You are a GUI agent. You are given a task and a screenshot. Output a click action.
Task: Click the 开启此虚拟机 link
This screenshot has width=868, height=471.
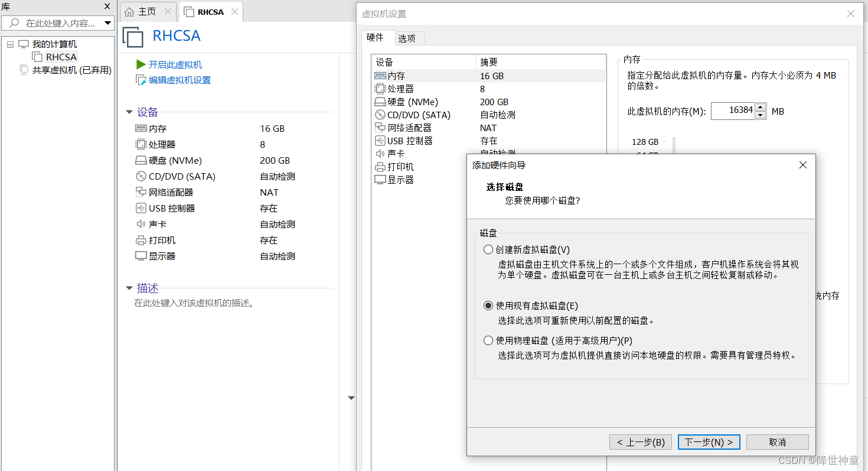click(175, 64)
